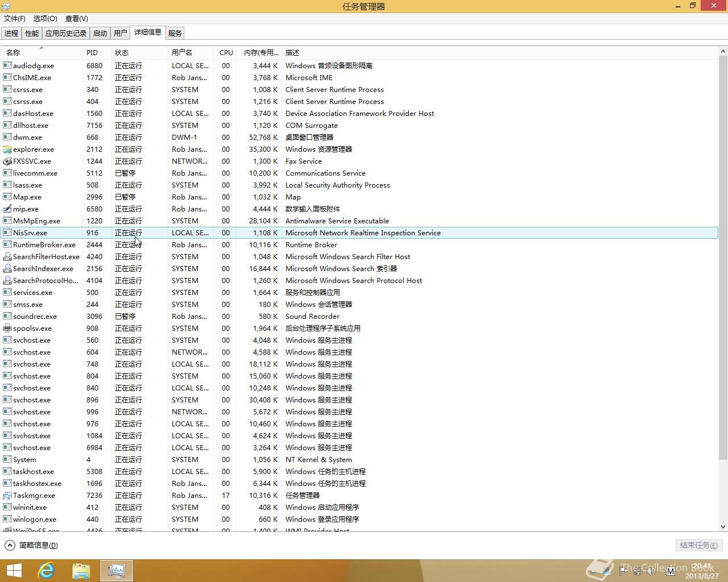Click the audiodg.exe process icon
The width and height of the screenshot is (728, 582).
(7, 65)
